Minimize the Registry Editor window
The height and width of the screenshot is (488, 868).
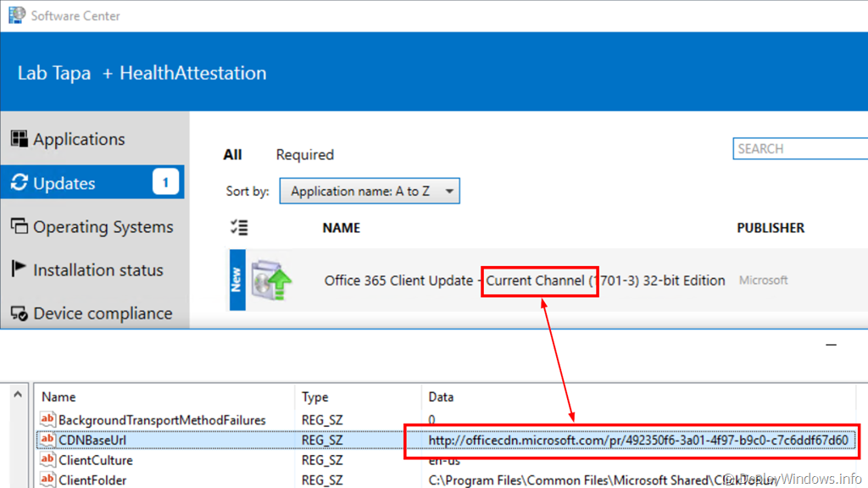(x=831, y=345)
